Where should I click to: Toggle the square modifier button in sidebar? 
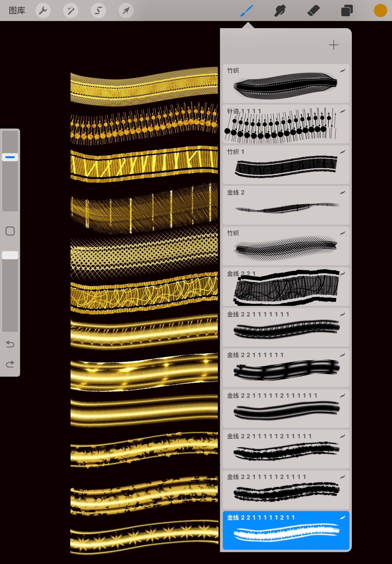[x=10, y=231]
